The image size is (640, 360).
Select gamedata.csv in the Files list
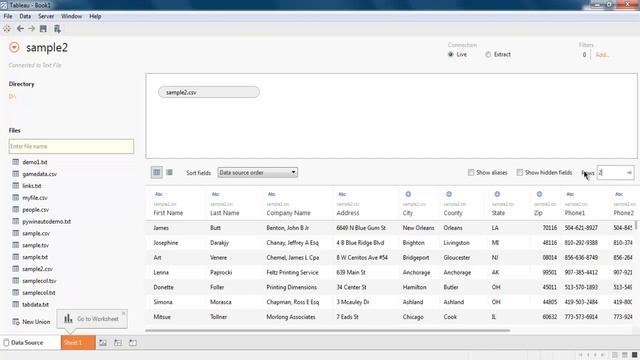pos(40,174)
